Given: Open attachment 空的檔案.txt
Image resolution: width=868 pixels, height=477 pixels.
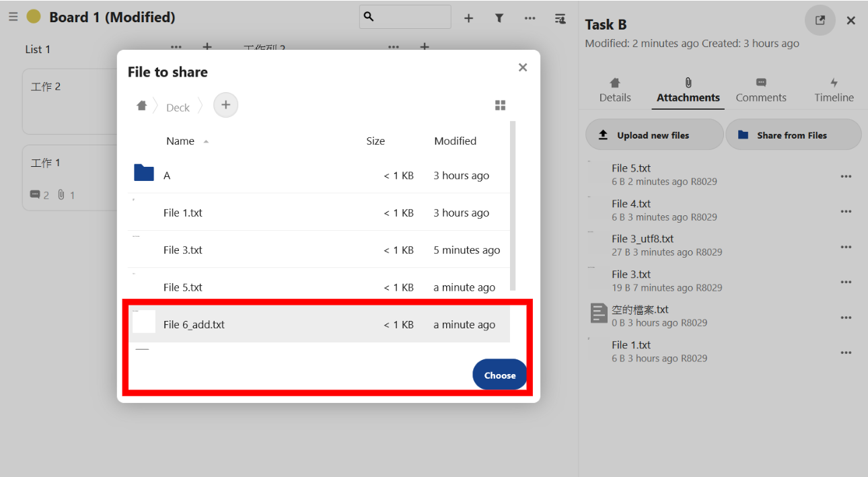Looking at the screenshot, I should [640, 309].
